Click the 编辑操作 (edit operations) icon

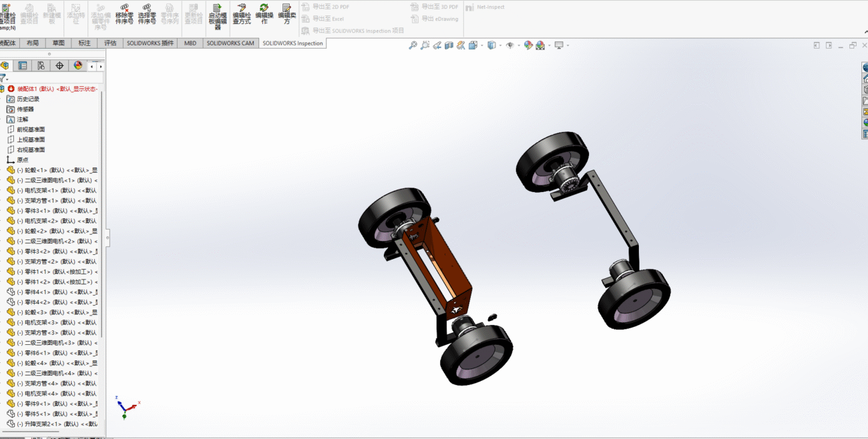coord(264,13)
